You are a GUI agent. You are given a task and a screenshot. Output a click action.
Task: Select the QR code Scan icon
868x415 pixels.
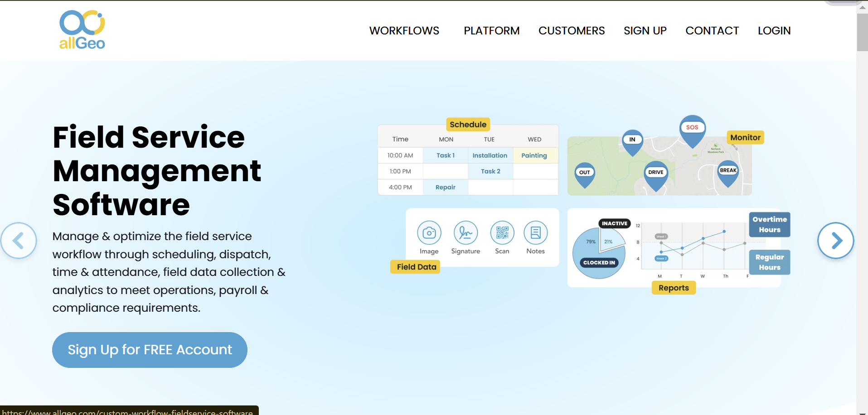(x=502, y=232)
